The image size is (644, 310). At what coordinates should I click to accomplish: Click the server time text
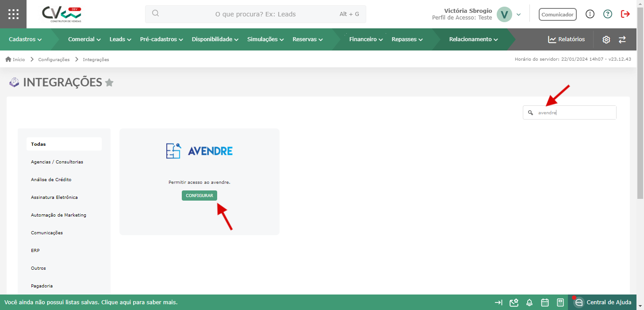tap(573, 59)
